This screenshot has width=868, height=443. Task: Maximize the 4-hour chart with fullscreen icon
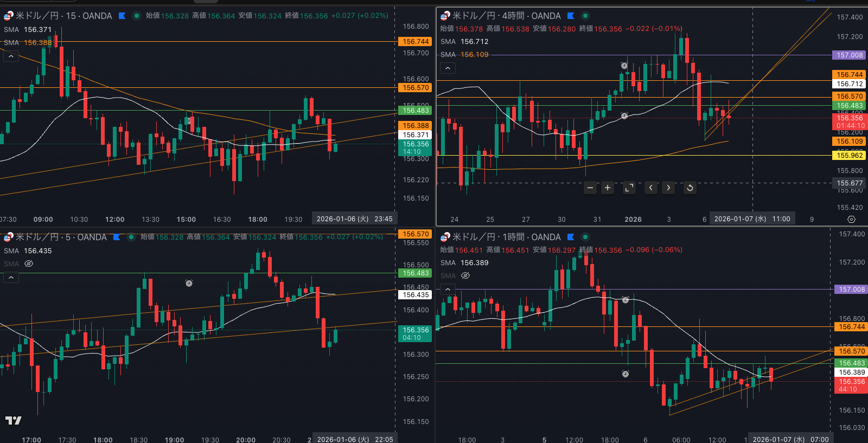[x=629, y=188]
